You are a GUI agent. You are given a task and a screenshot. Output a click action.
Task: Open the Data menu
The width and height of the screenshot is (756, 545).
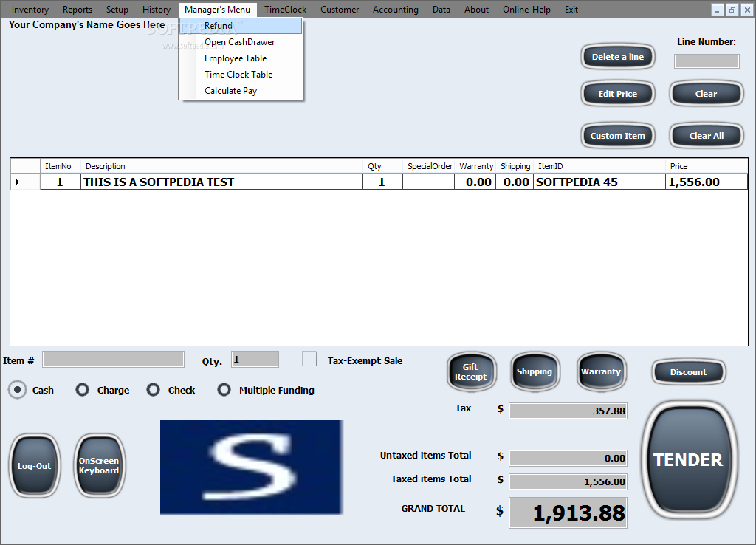[441, 10]
